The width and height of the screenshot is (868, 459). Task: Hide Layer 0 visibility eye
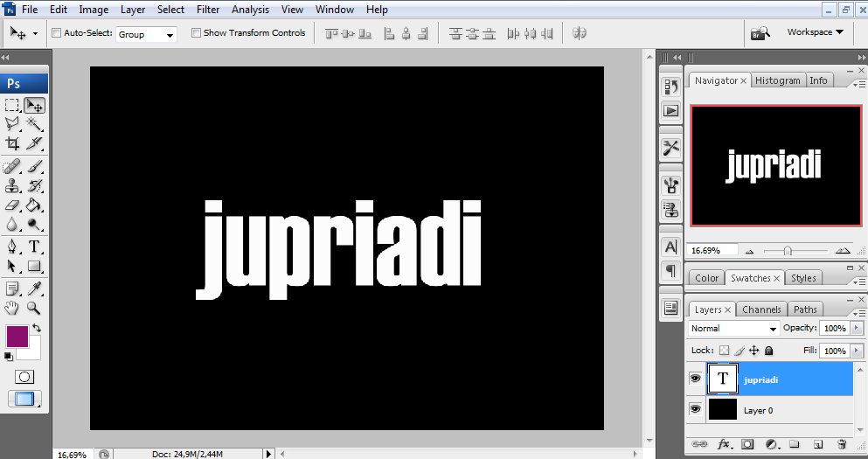(695, 409)
